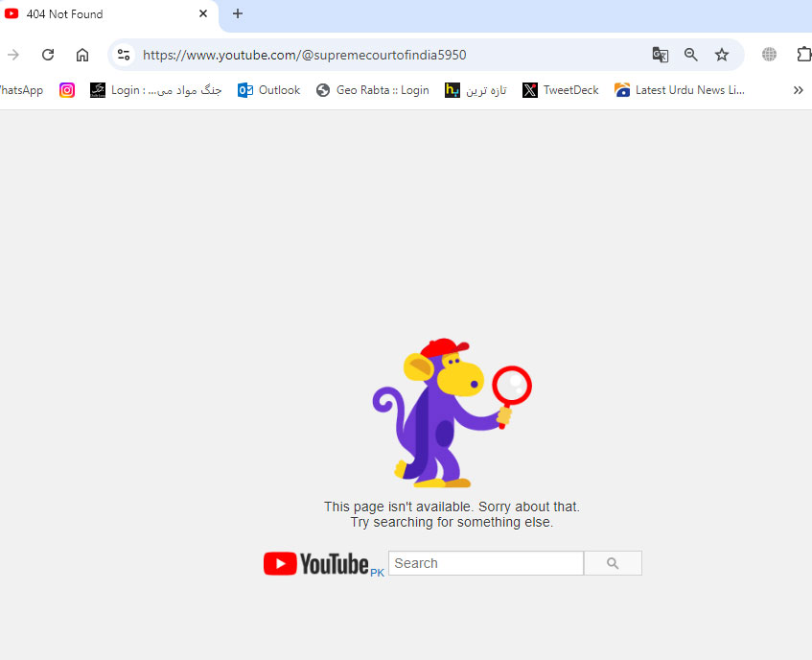The height and width of the screenshot is (660, 812).
Task: Go to the home page icon
Action: pos(82,55)
